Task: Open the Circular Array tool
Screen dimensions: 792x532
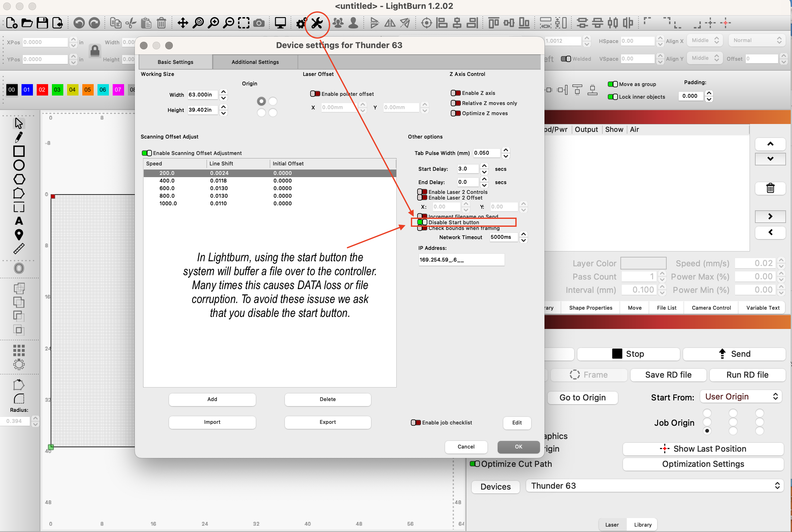Action: [19, 364]
